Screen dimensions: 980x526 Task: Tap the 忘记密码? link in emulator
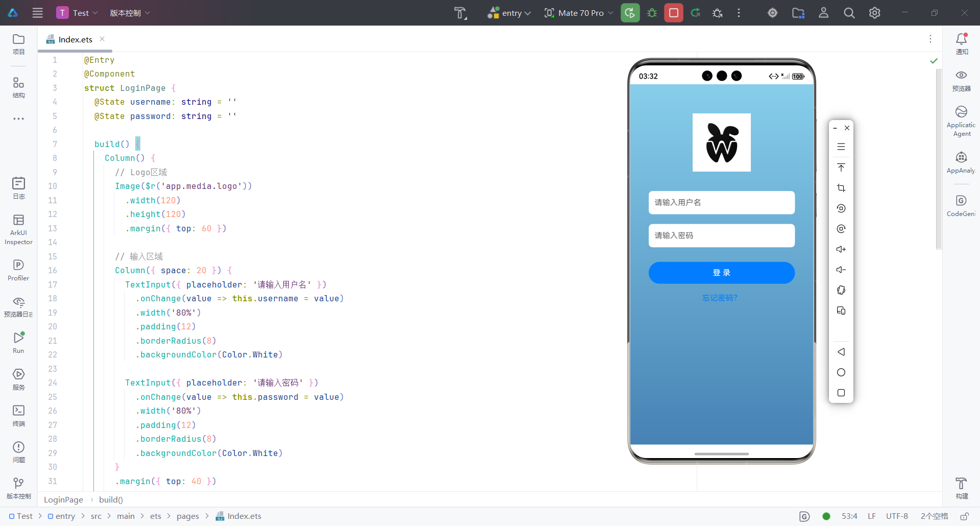tap(720, 298)
